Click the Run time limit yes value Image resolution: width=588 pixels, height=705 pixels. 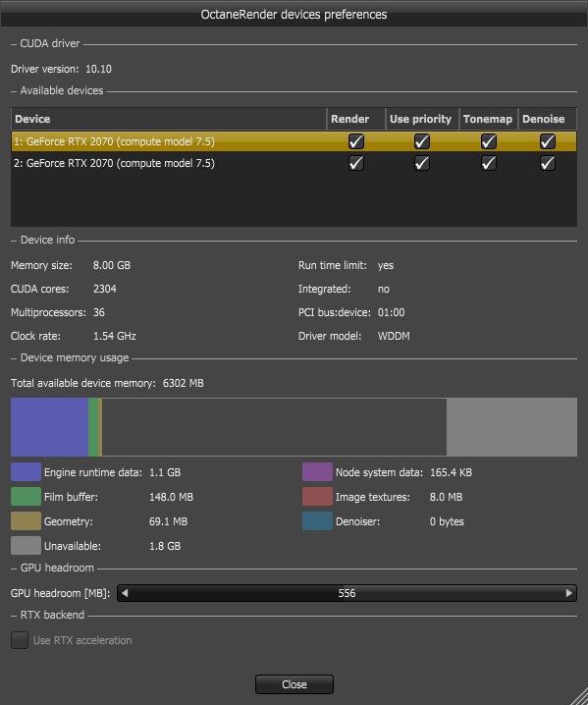click(x=386, y=265)
